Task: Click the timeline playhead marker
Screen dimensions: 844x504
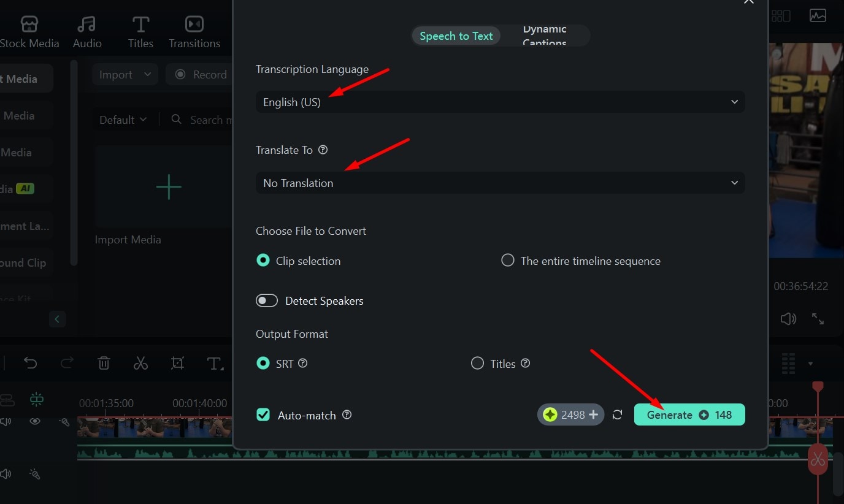Action: pos(818,387)
